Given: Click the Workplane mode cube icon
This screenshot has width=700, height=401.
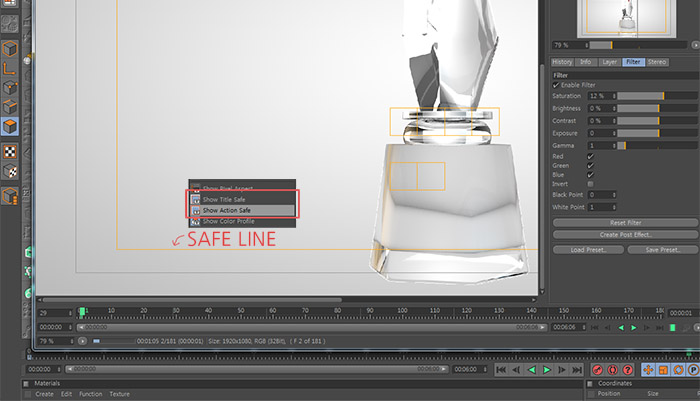Looking at the screenshot, I should [9, 196].
